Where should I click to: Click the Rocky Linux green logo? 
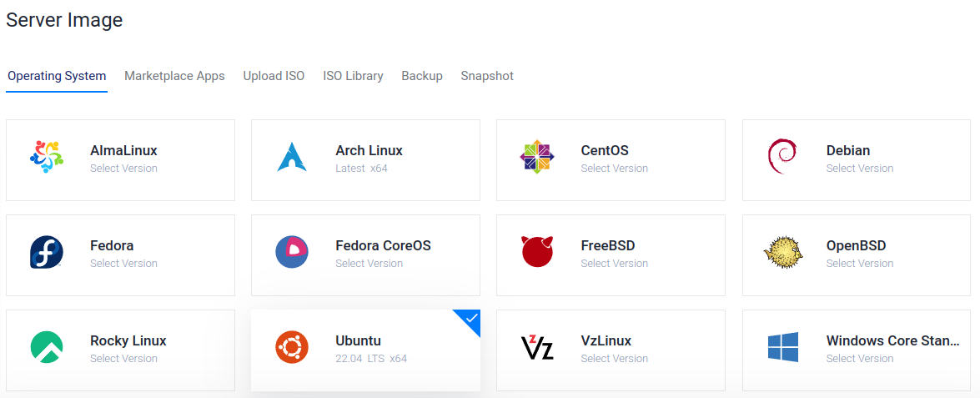pos(46,347)
